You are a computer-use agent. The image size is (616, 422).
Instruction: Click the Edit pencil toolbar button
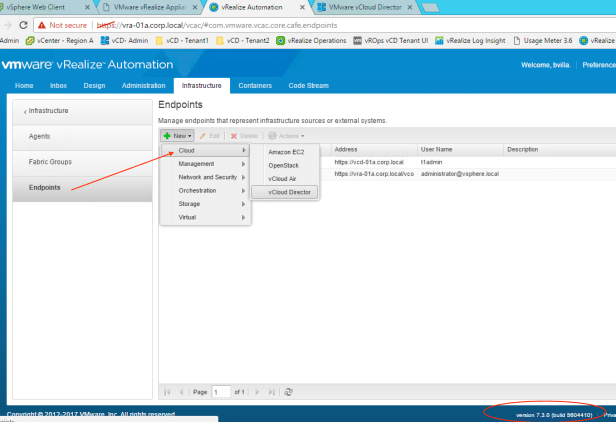tap(210, 135)
